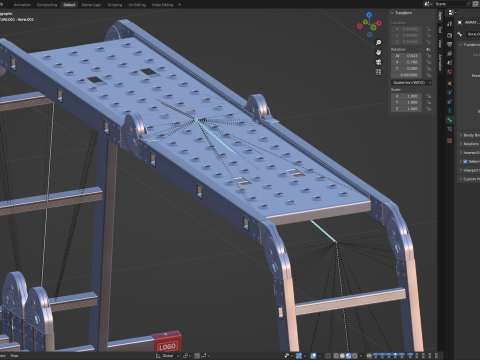This screenshot has width=480, height=360.
Task: Open the View vertical sidebar tab
Action: [x=440, y=44]
